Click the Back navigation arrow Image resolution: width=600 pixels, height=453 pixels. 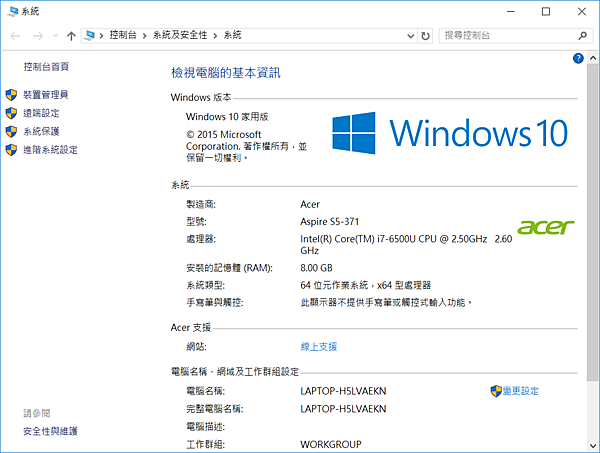point(15,36)
